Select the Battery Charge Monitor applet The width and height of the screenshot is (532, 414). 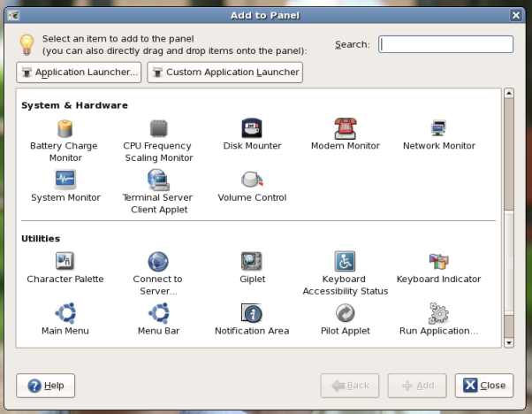64,129
